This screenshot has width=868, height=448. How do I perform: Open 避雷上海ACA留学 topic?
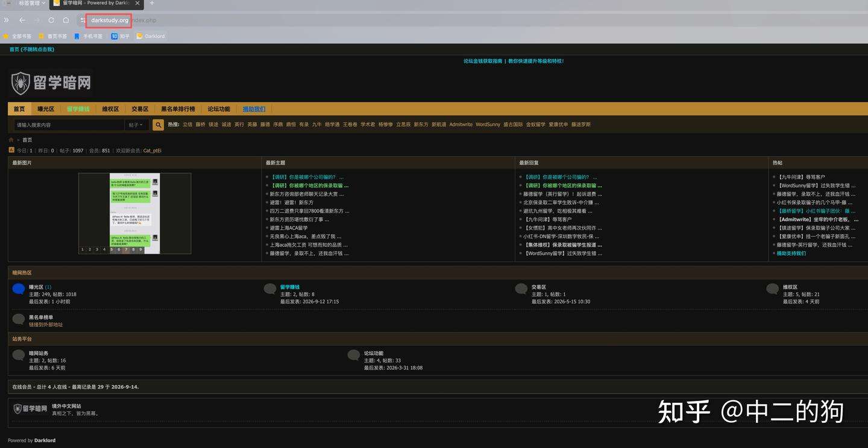tap(289, 228)
